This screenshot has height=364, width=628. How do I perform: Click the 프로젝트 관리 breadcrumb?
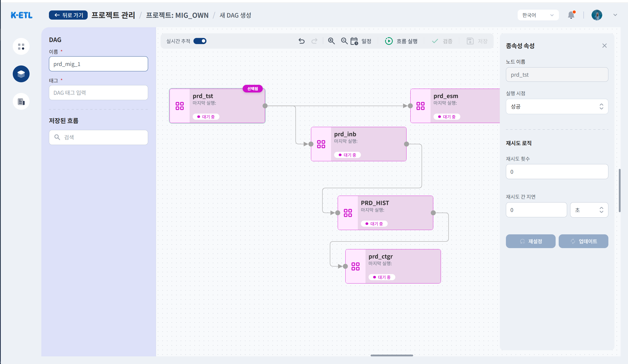pyautogui.click(x=113, y=15)
